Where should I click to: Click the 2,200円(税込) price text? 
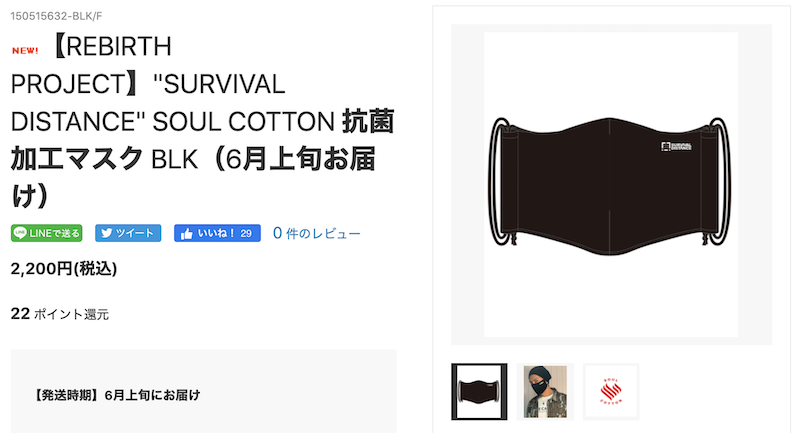click(64, 268)
